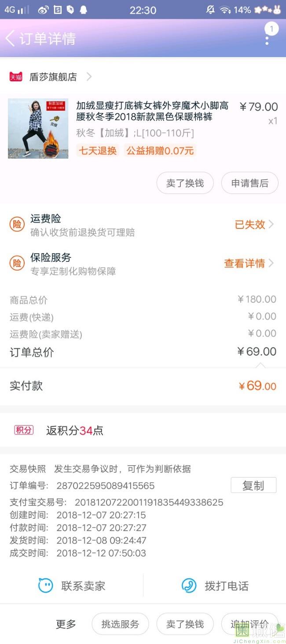
Task: Expand the 已失效 shipping insurance details
Action: pyautogui.click(x=254, y=224)
